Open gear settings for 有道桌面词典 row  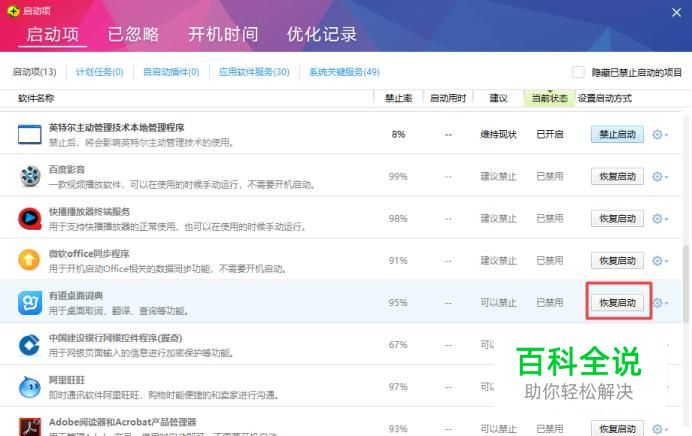pyautogui.click(x=660, y=303)
